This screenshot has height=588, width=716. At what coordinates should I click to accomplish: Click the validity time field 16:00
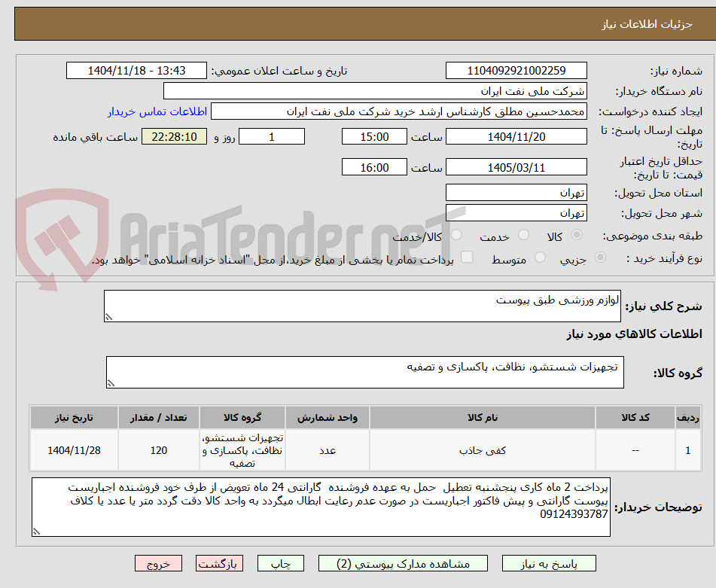point(374,167)
